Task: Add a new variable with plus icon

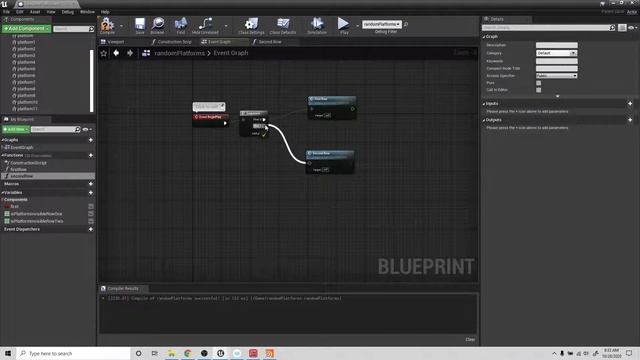Action: click(x=91, y=193)
